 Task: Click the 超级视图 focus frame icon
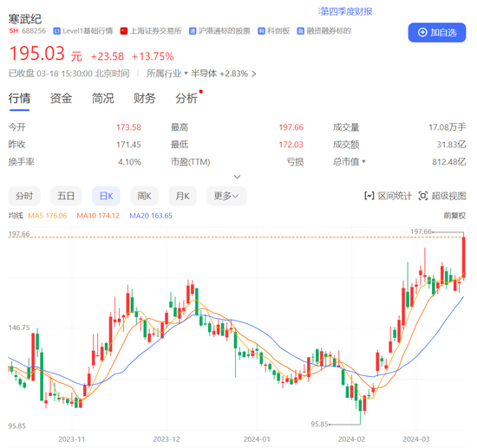tap(423, 196)
